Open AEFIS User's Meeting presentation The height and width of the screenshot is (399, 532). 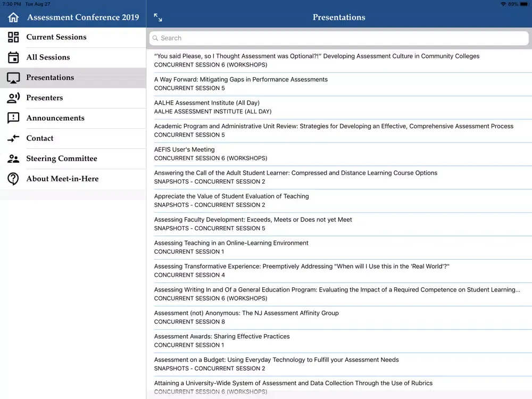339,154
